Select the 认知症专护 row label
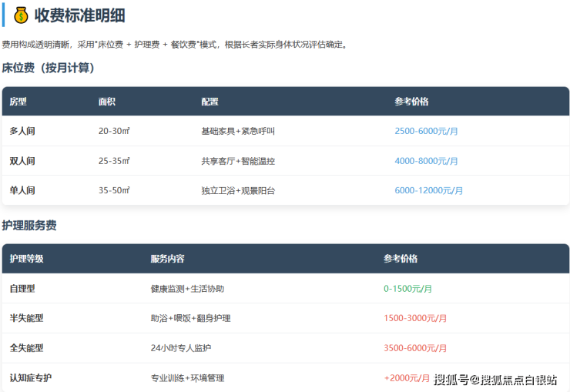The image size is (570, 392). (31, 378)
